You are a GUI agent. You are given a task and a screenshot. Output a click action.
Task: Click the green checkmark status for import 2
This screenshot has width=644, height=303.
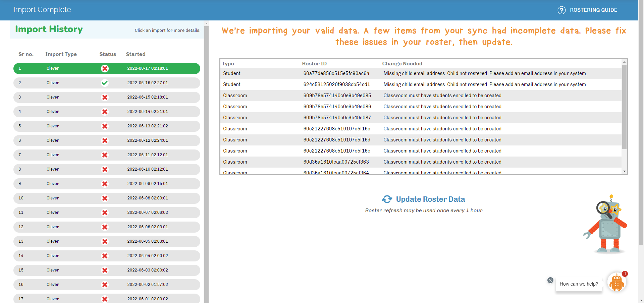pyautogui.click(x=105, y=83)
